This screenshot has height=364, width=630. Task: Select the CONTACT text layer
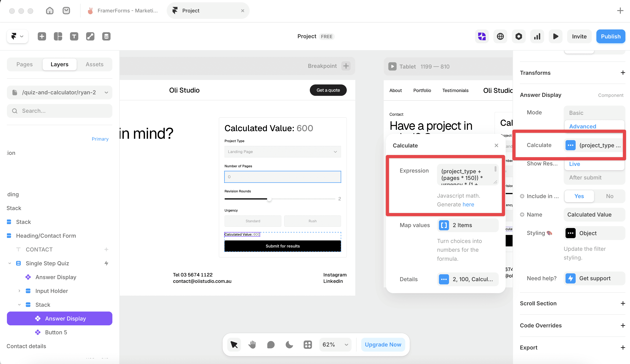(39, 249)
